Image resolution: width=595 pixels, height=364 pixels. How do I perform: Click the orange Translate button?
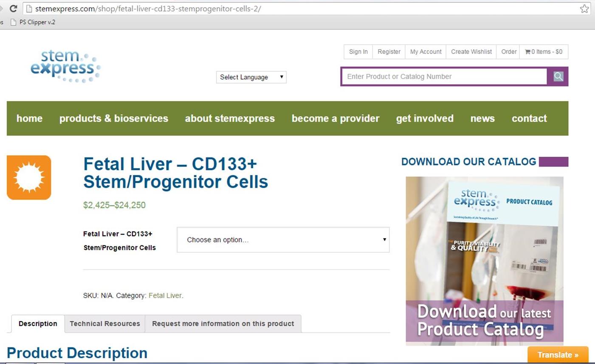pos(558,355)
